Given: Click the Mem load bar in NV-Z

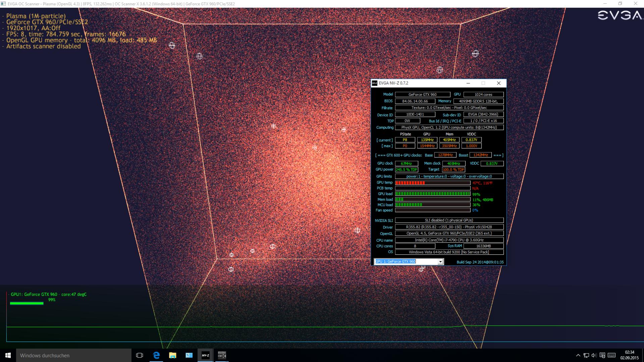Looking at the screenshot, I should (433, 199).
